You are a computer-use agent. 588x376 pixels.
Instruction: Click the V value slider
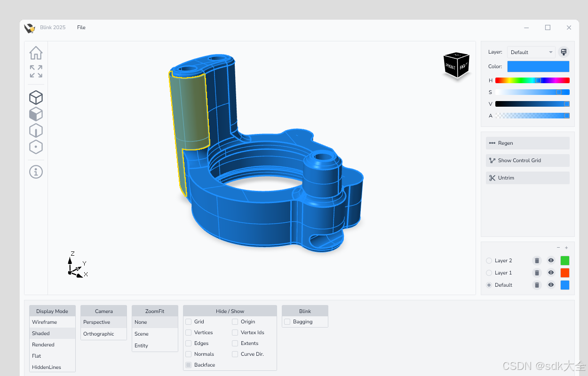point(532,104)
